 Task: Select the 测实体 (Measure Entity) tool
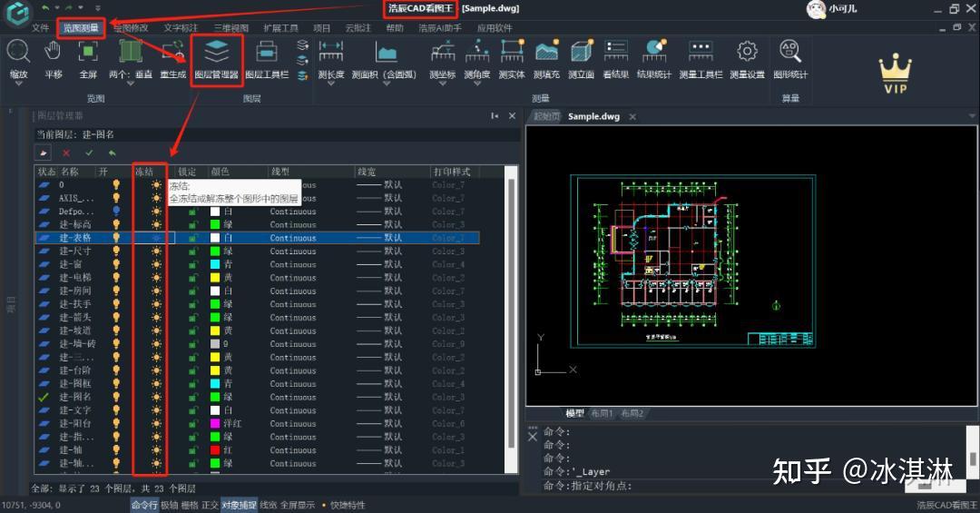pyautogui.click(x=512, y=51)
